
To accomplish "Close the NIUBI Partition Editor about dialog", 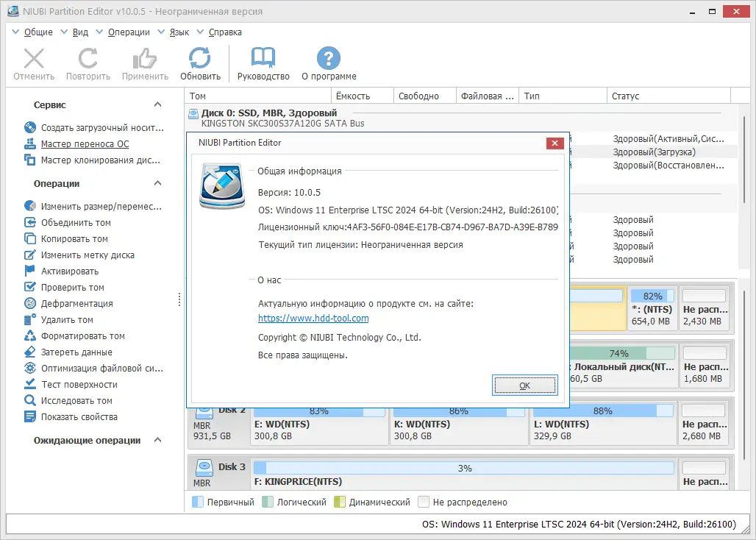I will 554,143.
